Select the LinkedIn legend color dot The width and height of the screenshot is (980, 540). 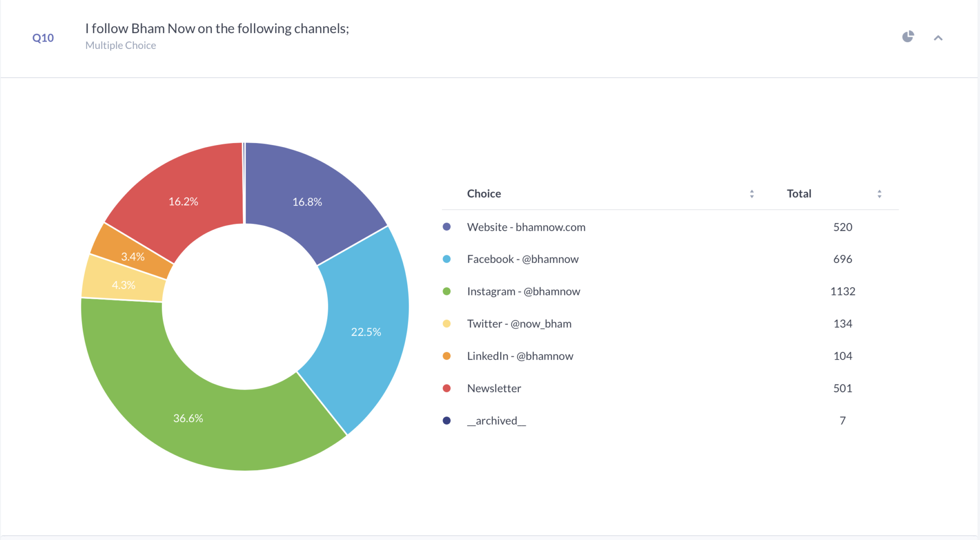point(446,356)
